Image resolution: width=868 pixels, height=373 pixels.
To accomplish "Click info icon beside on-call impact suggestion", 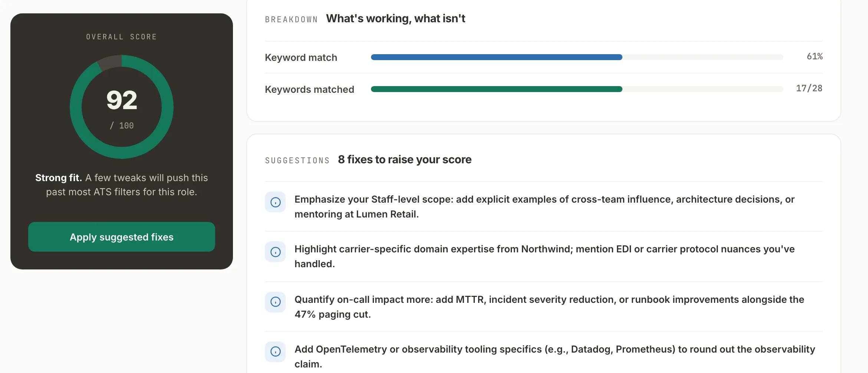I will pyautogui.click(x=275, y=302).
